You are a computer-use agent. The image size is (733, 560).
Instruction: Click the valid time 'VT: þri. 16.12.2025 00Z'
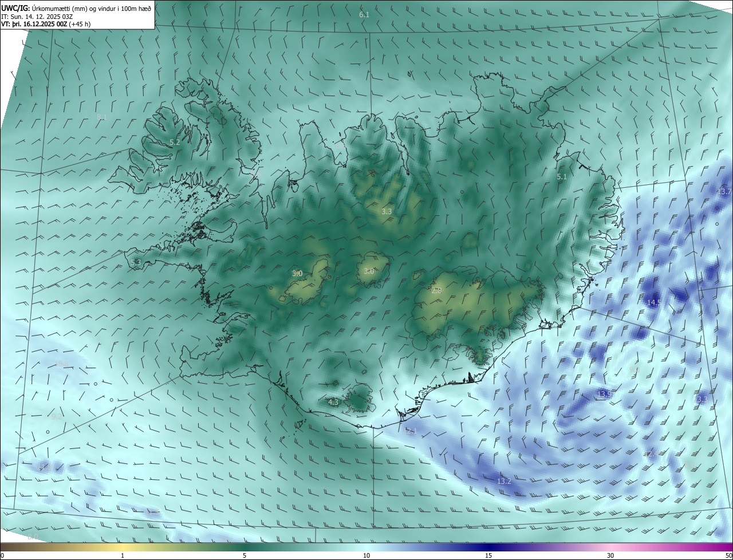34,24
